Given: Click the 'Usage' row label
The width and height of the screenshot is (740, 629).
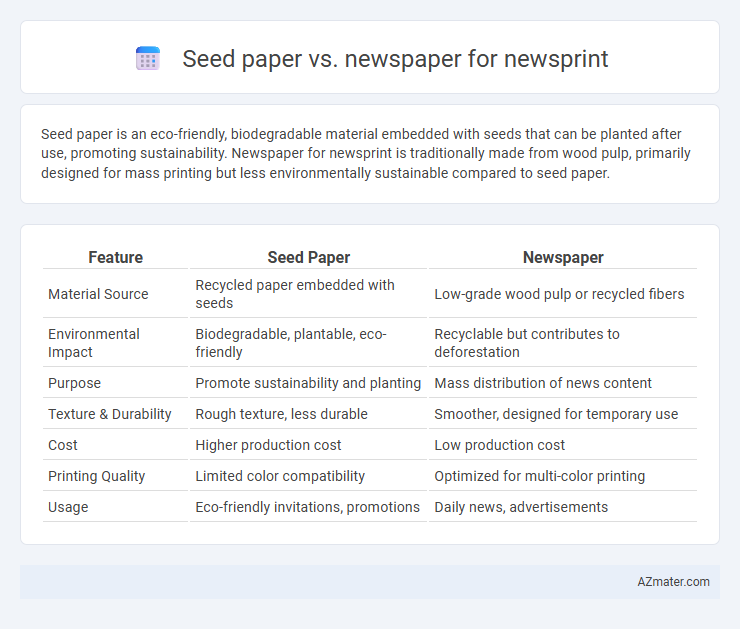Looking at the screenshot, I should pyautogui.click(x=68, y=507).
